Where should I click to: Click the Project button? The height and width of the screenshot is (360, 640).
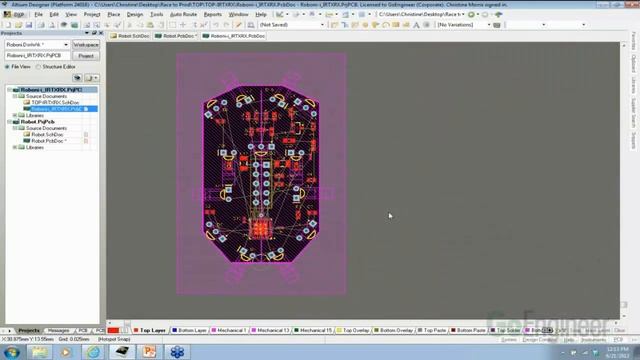point(86,56)
